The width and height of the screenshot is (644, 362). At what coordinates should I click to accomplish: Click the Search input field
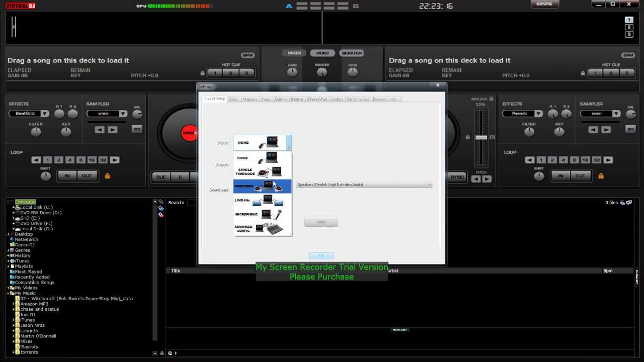point(191,203)
